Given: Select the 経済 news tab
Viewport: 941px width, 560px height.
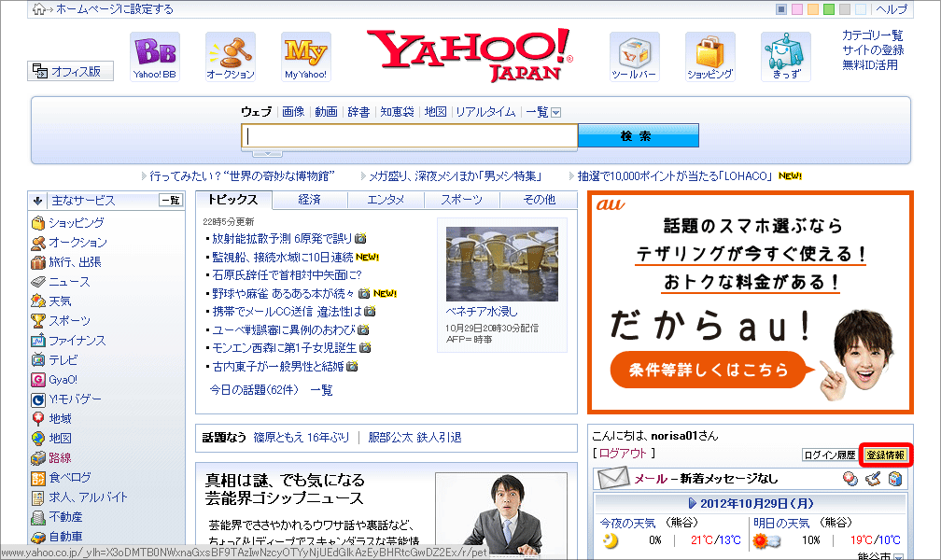Looking at the screenshot, I should coord(310,200).
